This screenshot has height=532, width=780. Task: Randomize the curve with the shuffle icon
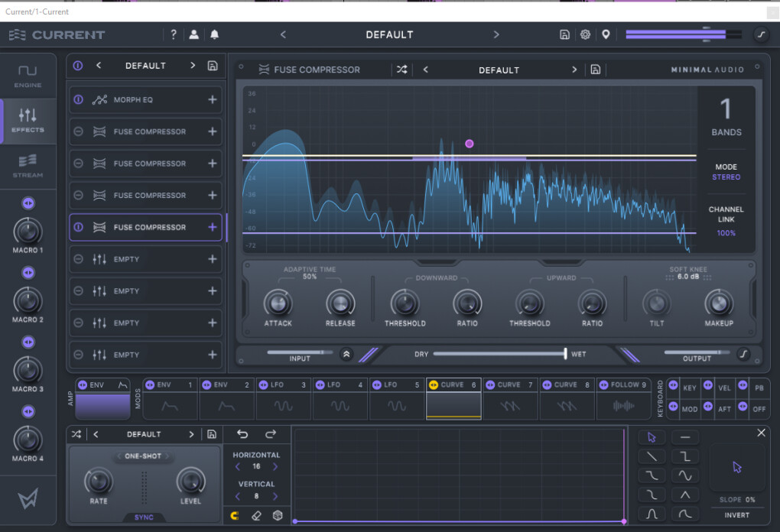pyautogui.click(x=76, y=434)
